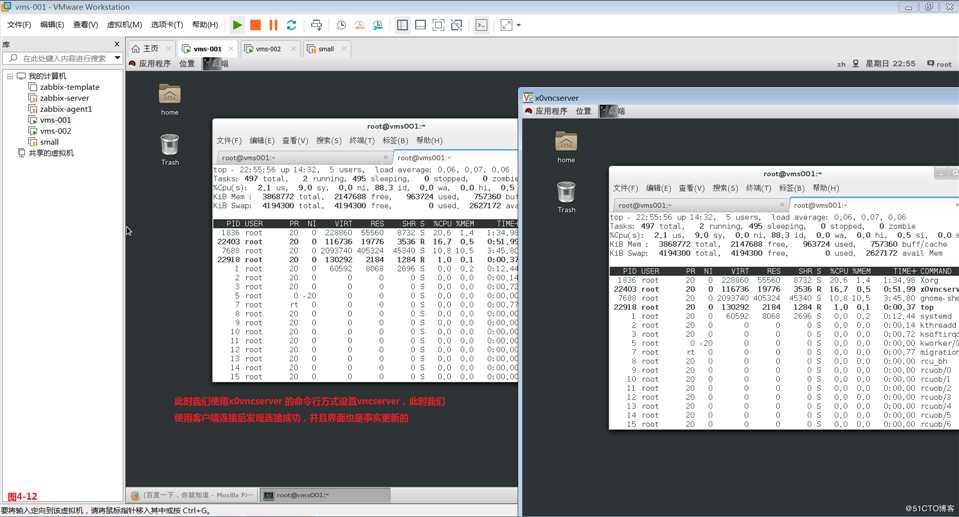Select vms-002 in the library tree
Viewport: 959px width, 517px height.
(x=55, y=131)
